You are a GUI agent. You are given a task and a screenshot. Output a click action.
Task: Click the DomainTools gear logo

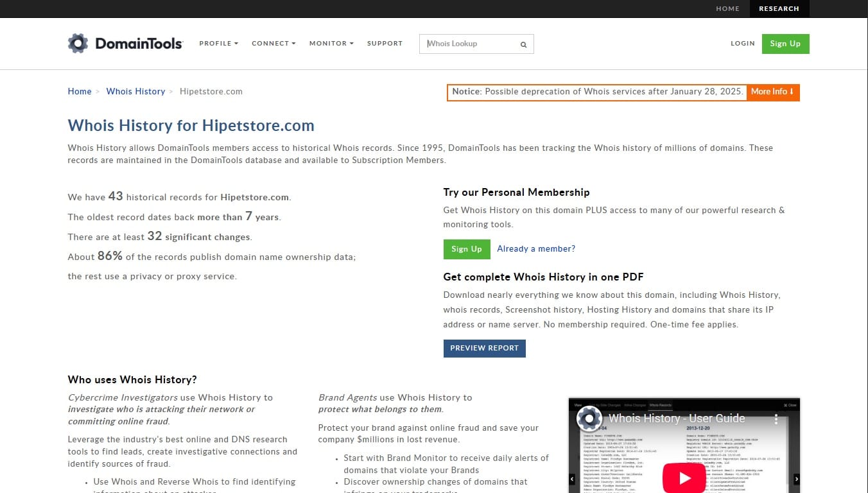pyautogui.click(x=78, y=44)
